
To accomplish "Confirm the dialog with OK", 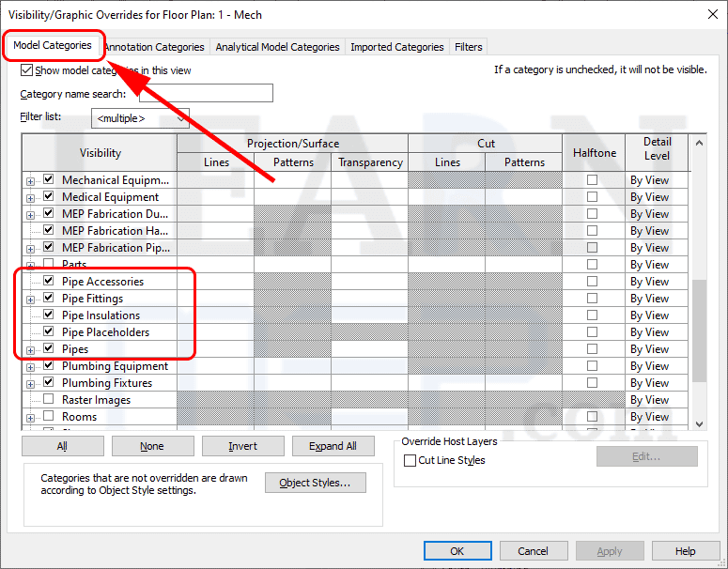I will click(x=457, y=551).
